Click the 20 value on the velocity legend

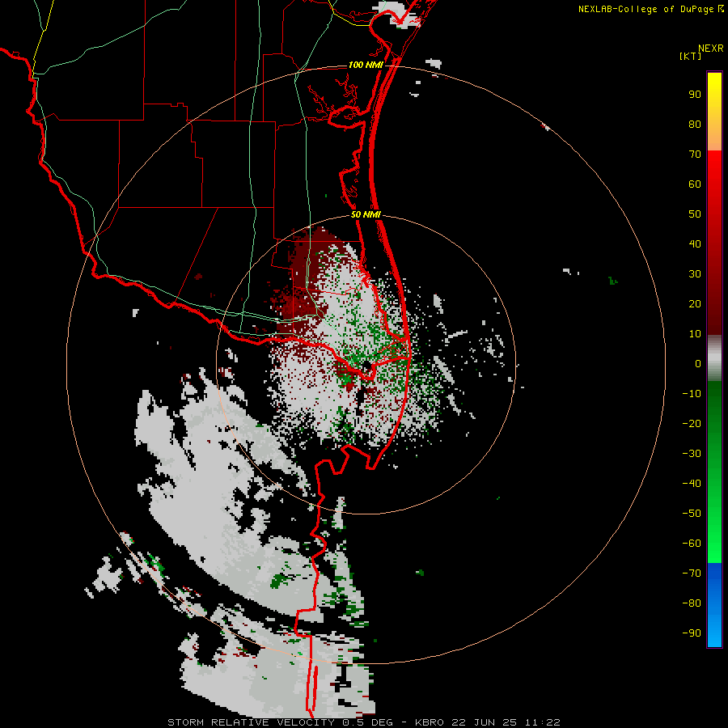click(695, 304)
